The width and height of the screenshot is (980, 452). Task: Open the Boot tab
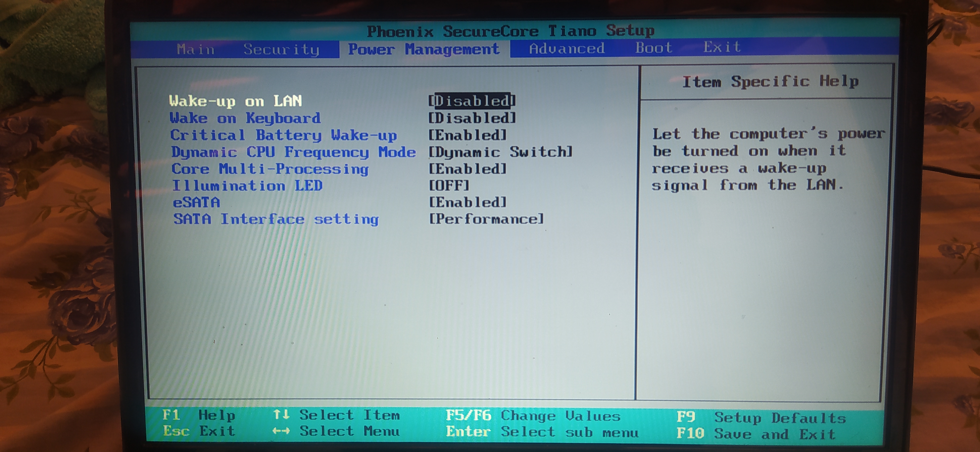pos(654,48)
